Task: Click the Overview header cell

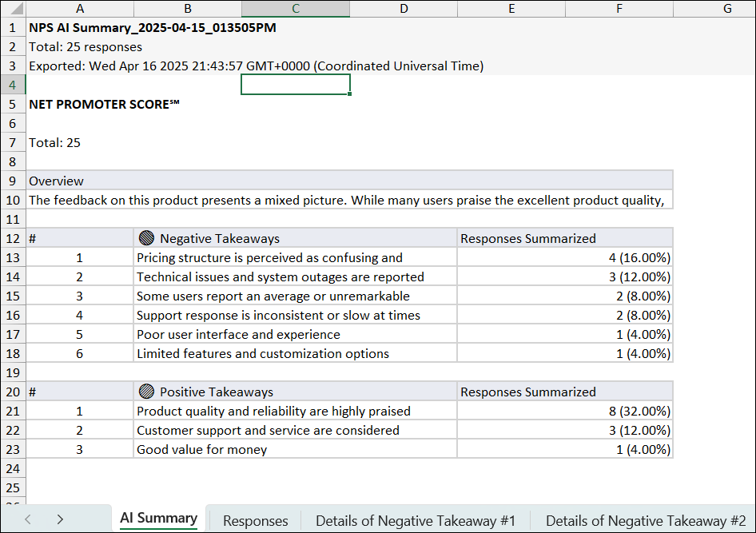Action: tap(349, 181)
